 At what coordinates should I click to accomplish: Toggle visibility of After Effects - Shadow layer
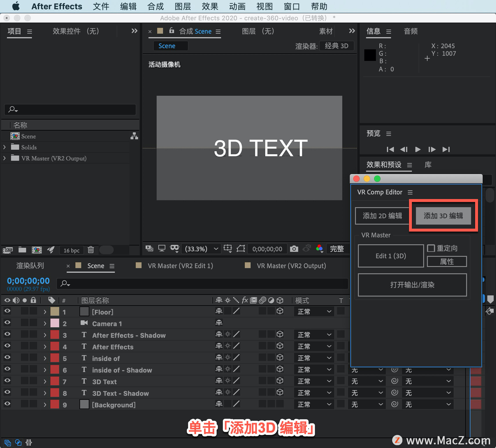[x=7, y=334]
